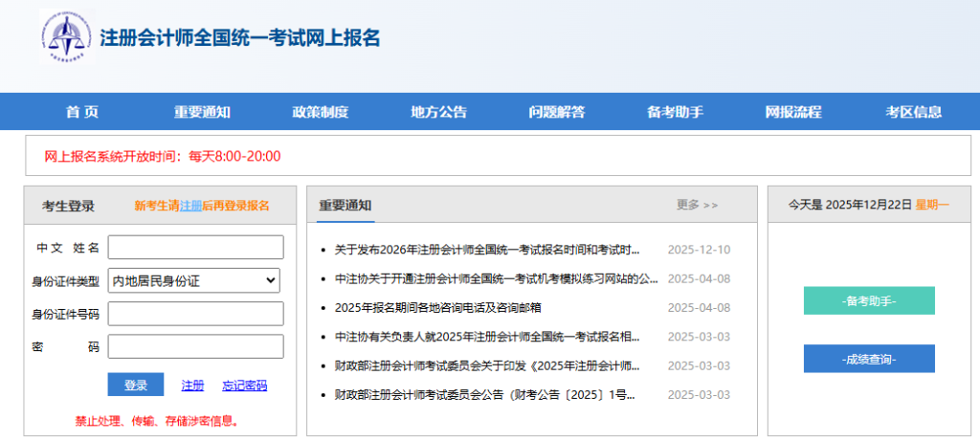Click the date 2025-12-10 beside first notice
Screen dimensions: 980x441
pyautogui.click(x=699, y=250)
